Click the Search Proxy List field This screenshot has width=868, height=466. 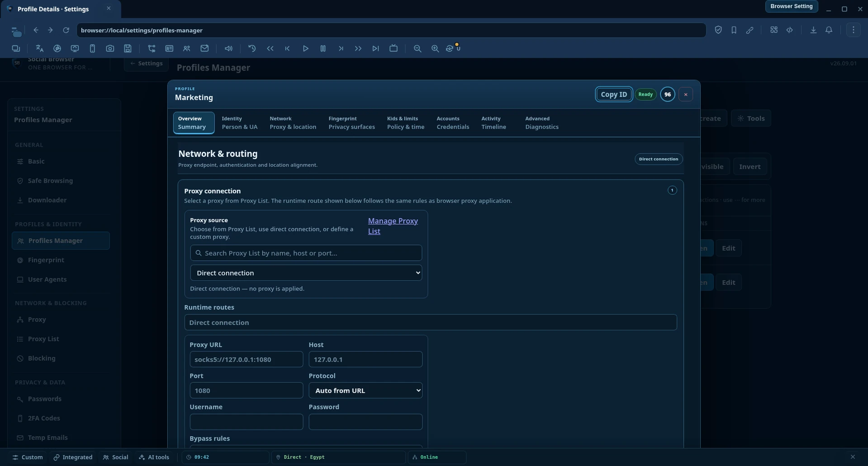(306, 253)
